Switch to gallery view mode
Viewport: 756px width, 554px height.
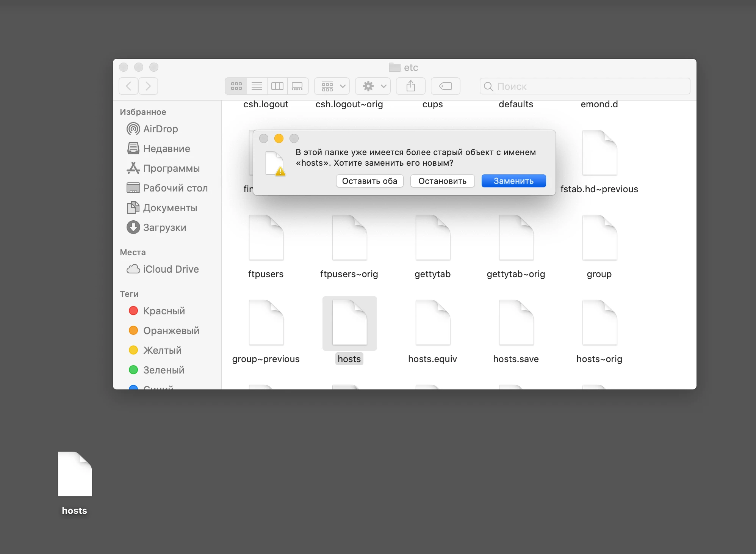[x=297, y=86]
